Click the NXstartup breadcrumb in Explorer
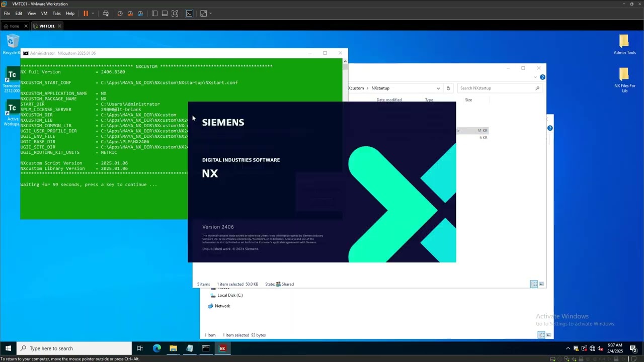This screenshot has width=644, height=362. tap(380, 88)
